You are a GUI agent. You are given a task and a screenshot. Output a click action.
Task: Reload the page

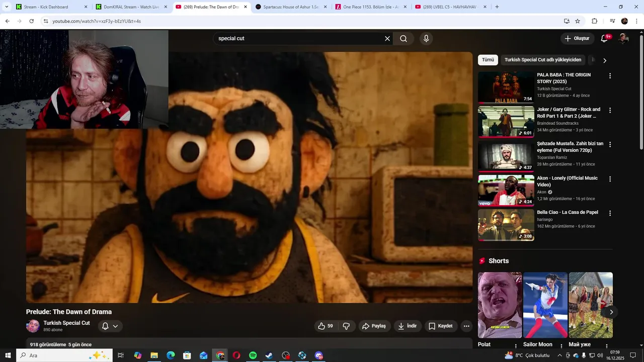[31, 21]
